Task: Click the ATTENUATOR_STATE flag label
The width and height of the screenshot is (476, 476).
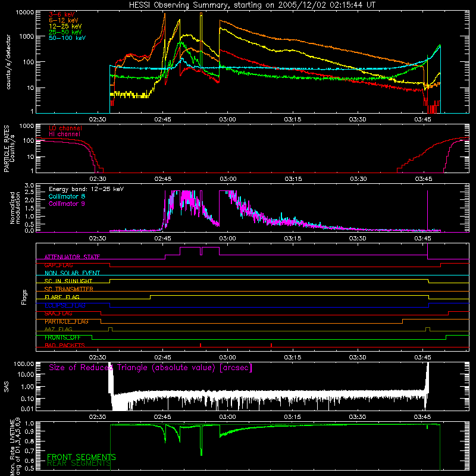Action: [x=72, y=257]
